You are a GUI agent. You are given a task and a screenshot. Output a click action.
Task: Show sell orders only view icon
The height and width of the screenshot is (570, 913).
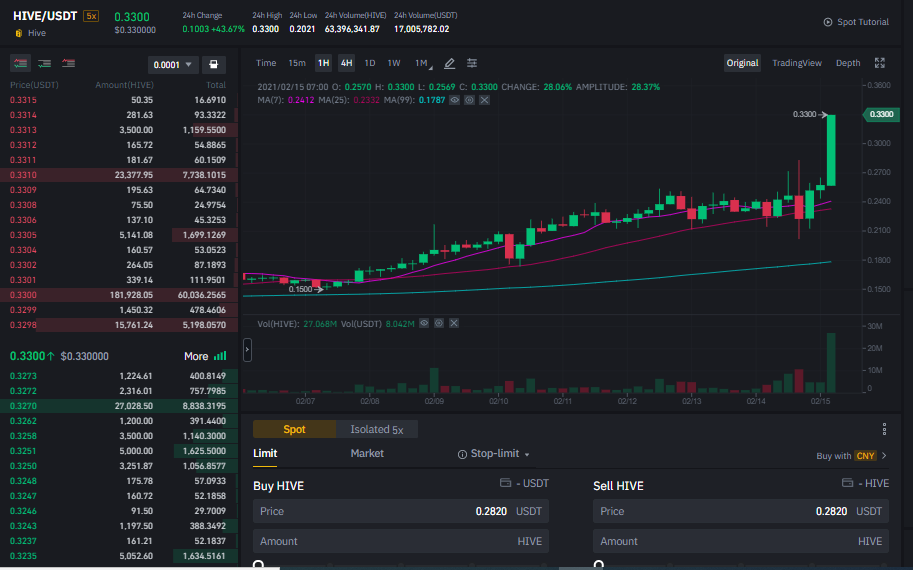coord(68,63)
